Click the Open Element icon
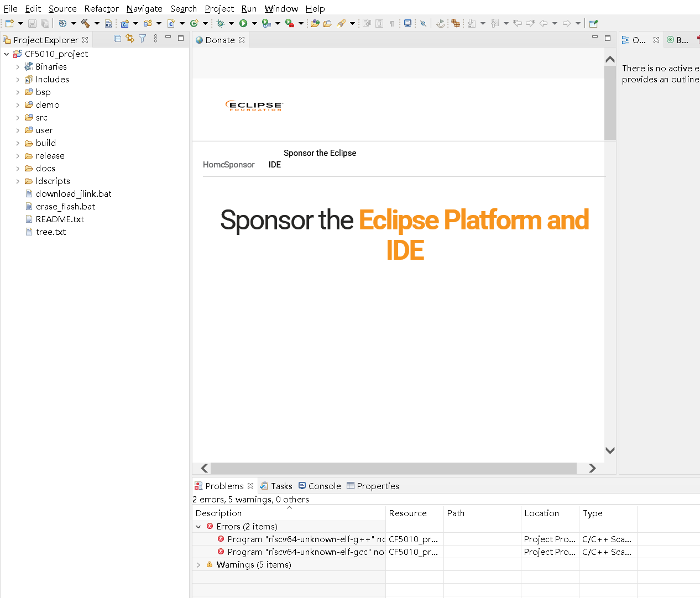Viewport: 700px width, 598px height. pos(315,23)
